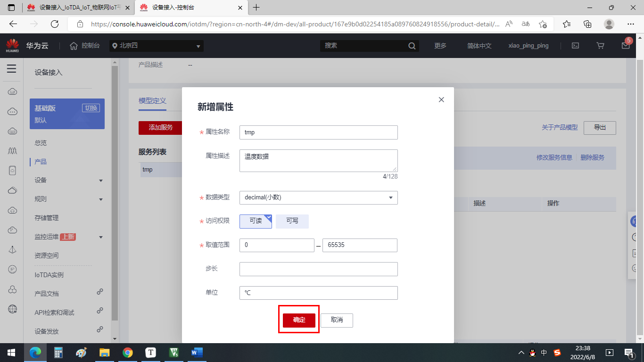Viewport: 644px width, 362px height.
Task: Click the 属性名称 field containing tmp
Action: (x=319, y=132)
